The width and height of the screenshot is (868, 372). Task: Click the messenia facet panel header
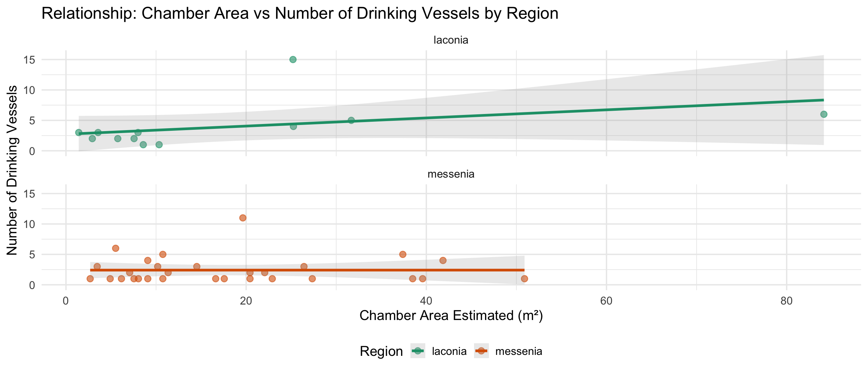click(450, 174)
